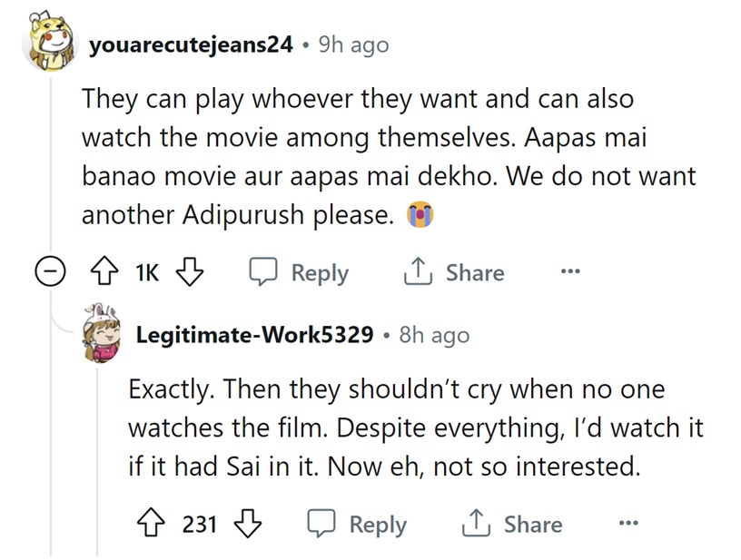The height and width of the screenshot is (560, 741).
Task: Share the comment about Adipurush
Action: click(453, 273)
